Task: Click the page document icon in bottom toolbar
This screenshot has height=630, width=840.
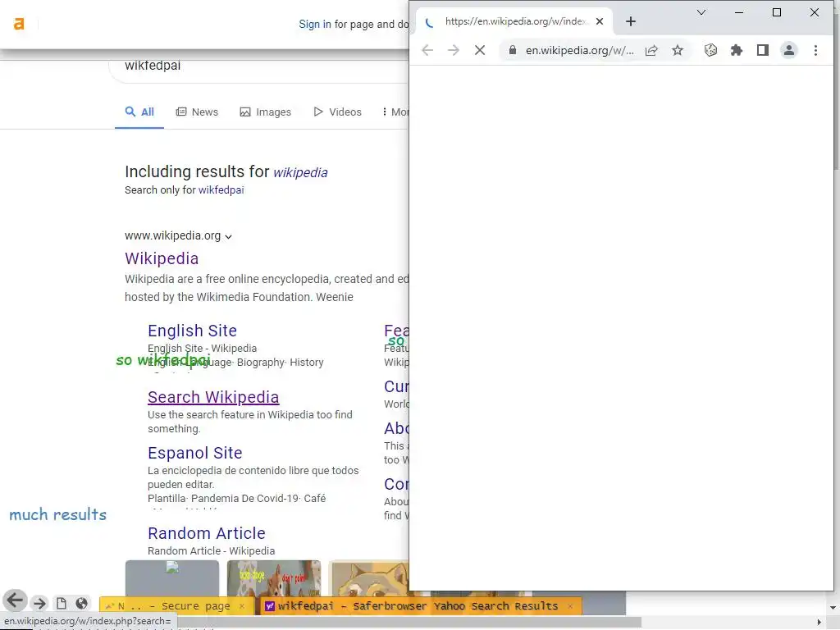Action: pos(62,604)
